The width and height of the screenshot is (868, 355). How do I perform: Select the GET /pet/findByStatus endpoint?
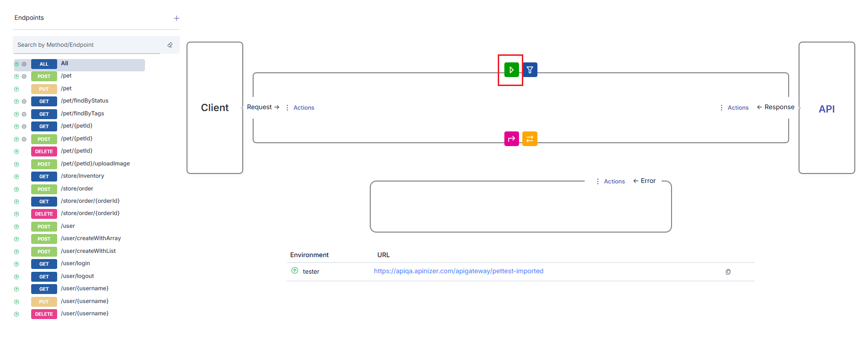point(84,101)
